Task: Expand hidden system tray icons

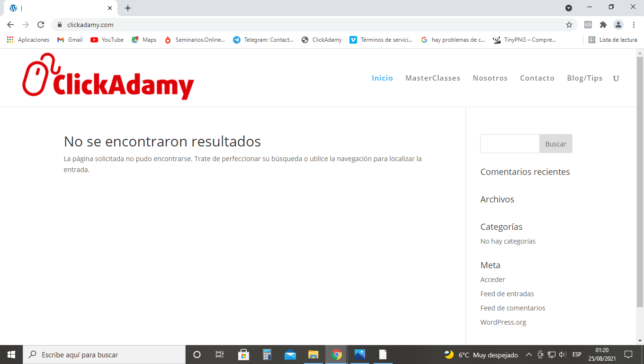Action: (529, 355)
